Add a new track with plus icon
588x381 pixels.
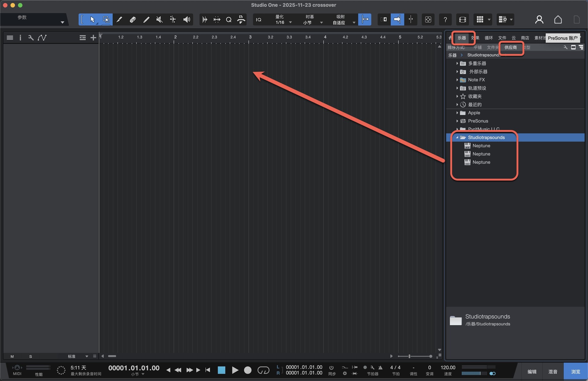93,38
